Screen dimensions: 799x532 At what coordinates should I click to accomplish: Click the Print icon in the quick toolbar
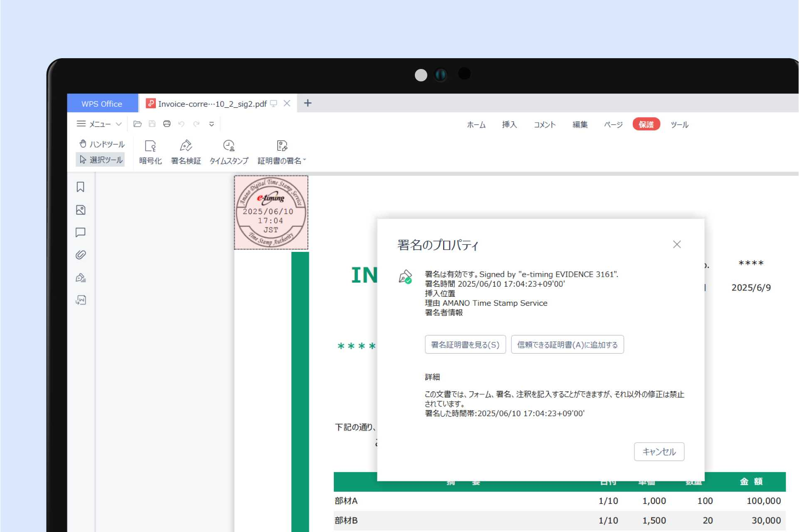tap(166, 123)
